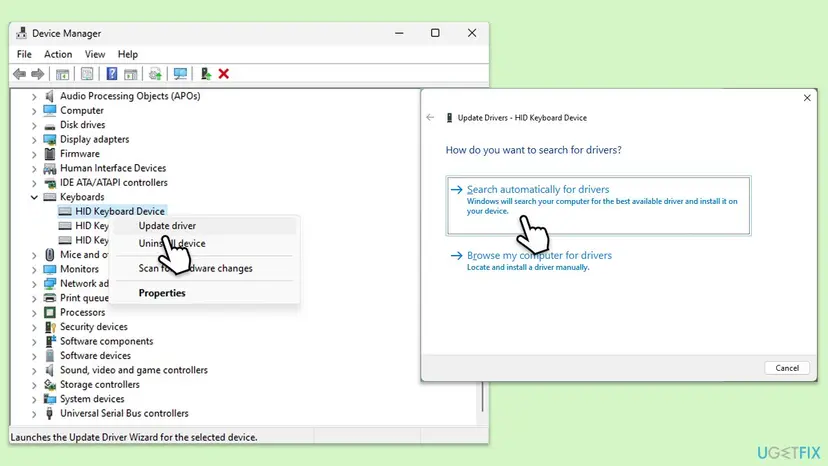Click the scan for hardware changes monitor icon

pyautogui.click(x=180, y=74)
